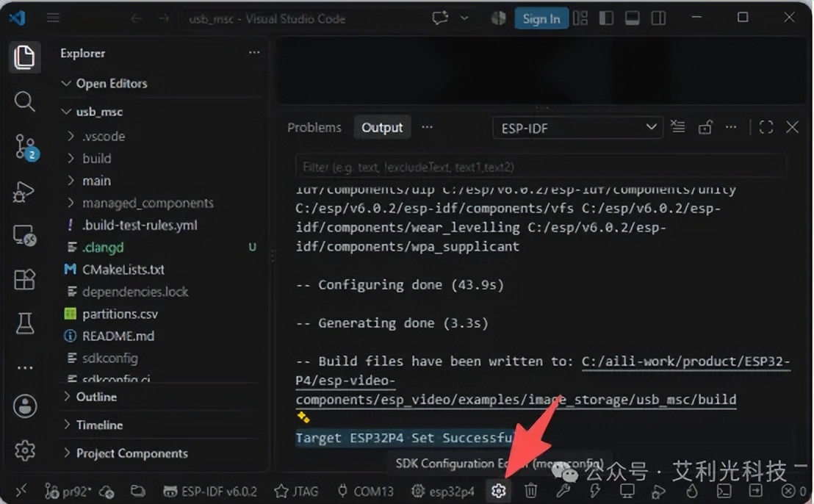This screenshot has height=504, width=814.
Task: Clear the output using the clear-list icon
Action: pos(677,127)
